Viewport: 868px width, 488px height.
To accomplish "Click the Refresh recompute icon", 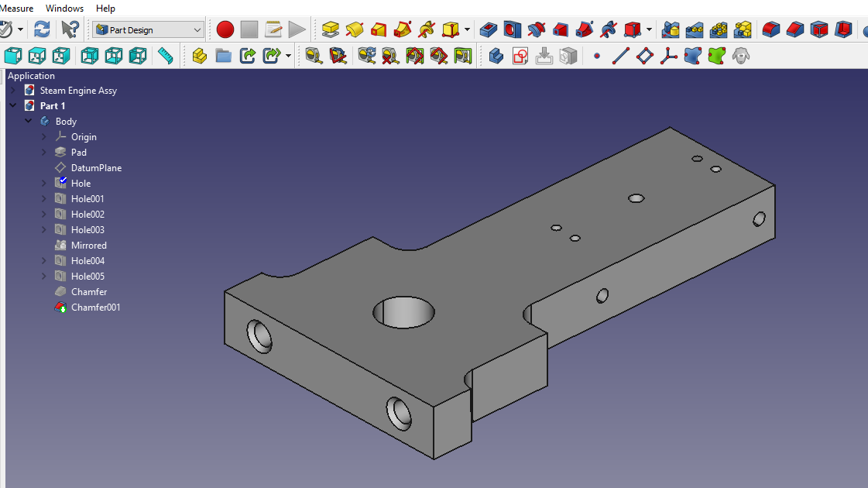I will [42, 29].
